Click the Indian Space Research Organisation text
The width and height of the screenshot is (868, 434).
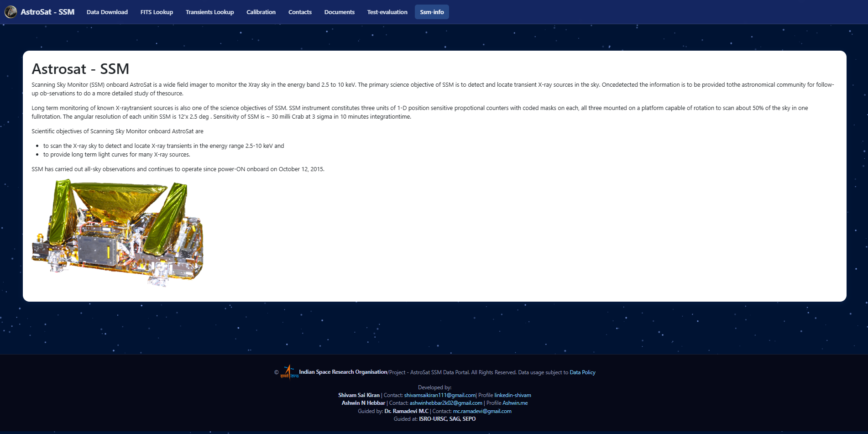coord(343,372)
